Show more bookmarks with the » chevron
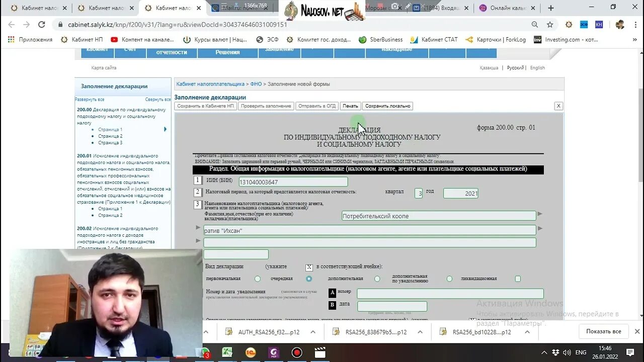This screenshot has width=644, height=362. pos(634,40)
